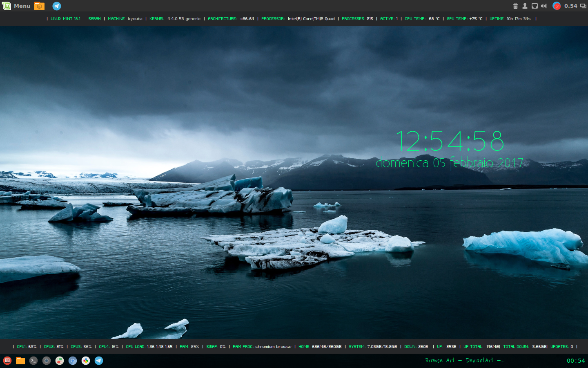This screenshot has height=368, width=588.
Task: Launch Telegram from the bottom dock
Action: pyautogui.click(x=99, y=361)
